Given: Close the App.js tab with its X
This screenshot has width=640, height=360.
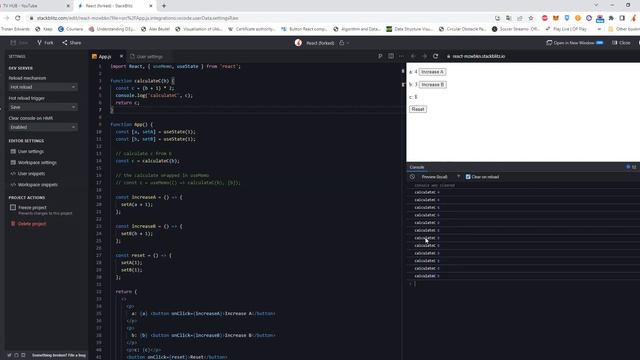Looking at the screenshot, I should (x=121, y=56).
